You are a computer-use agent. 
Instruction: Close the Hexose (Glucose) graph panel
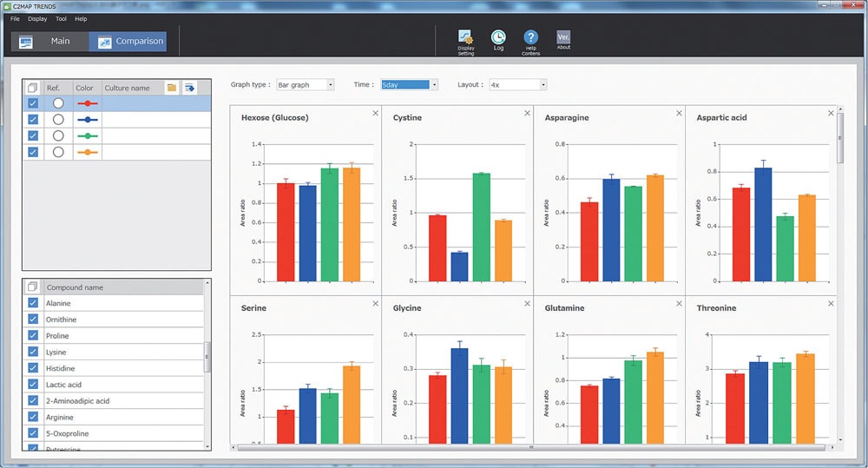pos(375,113)
